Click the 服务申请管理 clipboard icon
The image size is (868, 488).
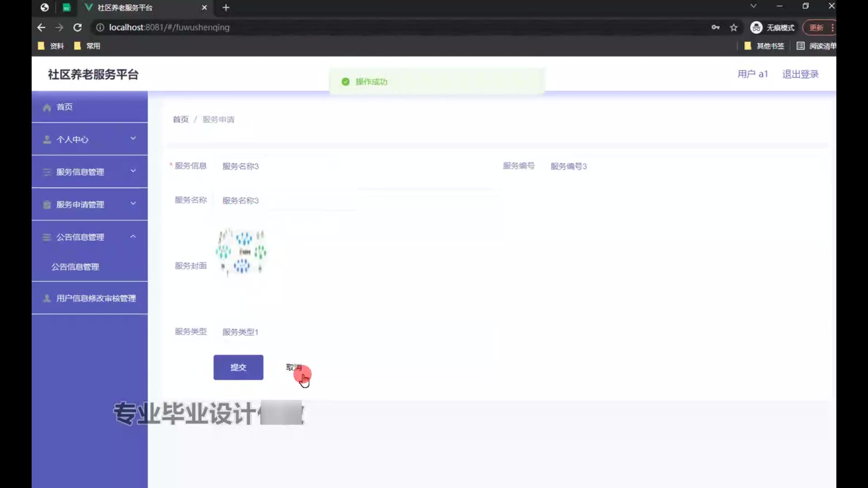tap(47, 205)
